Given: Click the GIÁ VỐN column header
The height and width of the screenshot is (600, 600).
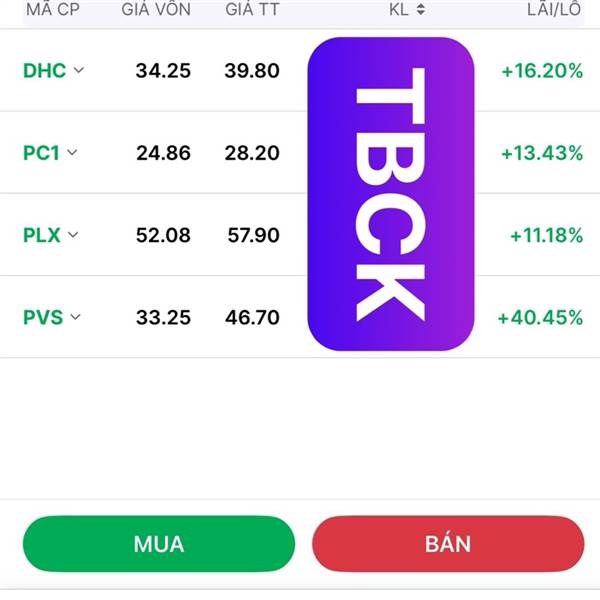Looking at the screenshot, I should tap(155, 9).
